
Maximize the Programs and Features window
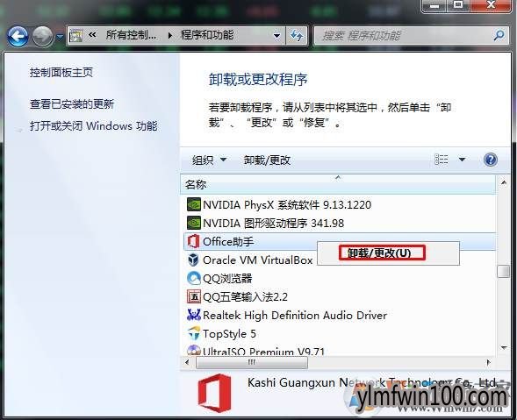(x=458, y=5)
